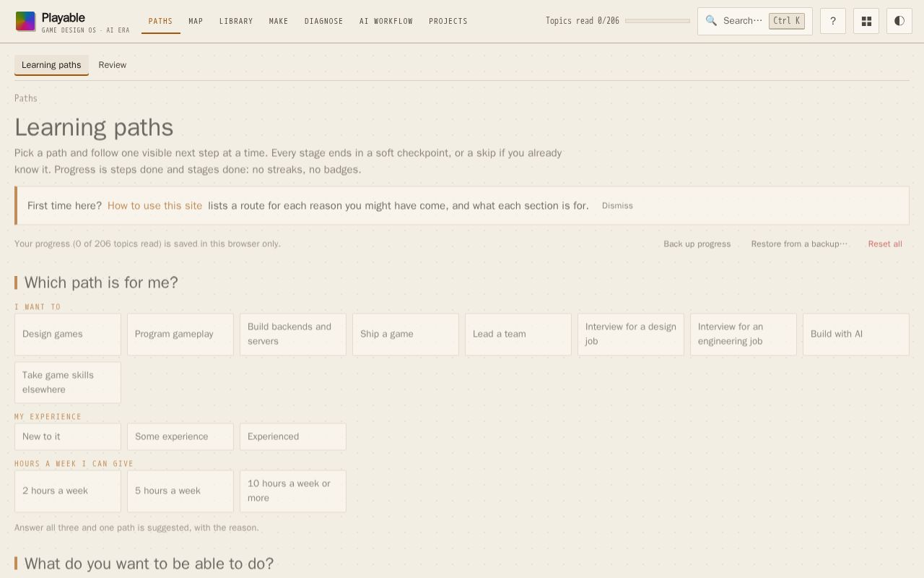Screen dimensions: 924x578
Task: Click the Playable colorful logo icon
Action: (25, 22)
